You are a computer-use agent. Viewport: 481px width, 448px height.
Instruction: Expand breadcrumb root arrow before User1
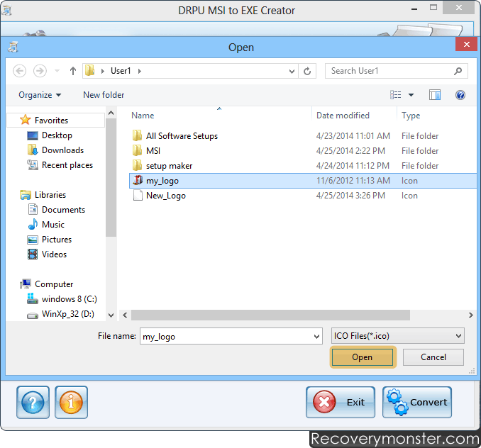coord(103,71)
